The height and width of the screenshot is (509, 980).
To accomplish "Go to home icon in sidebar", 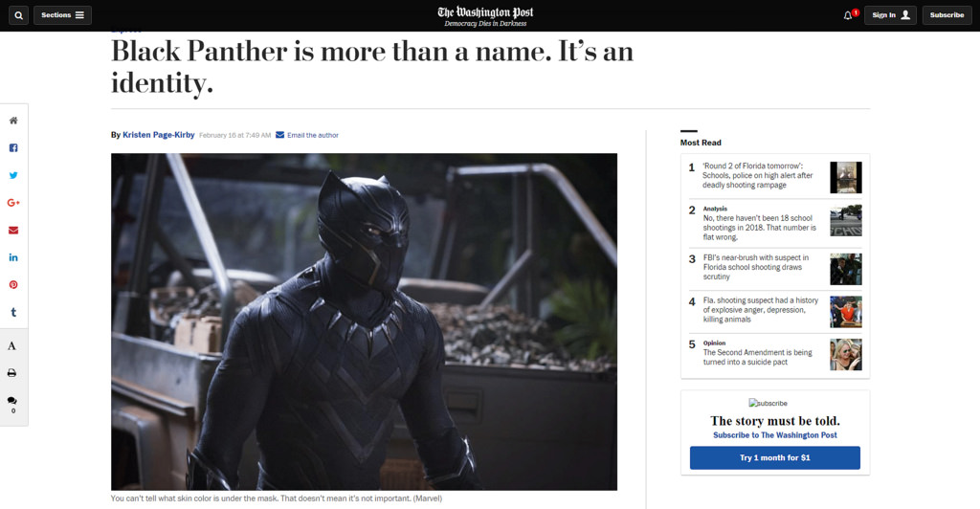I will [x=13, y=121].
